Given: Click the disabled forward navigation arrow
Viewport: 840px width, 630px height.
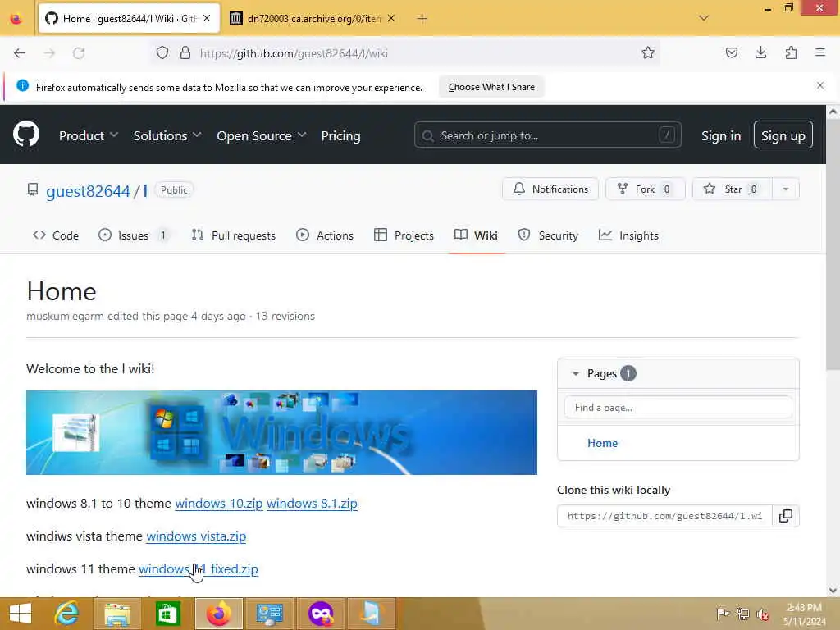Looking at the screenshot, I should click(x=49, y=53).
